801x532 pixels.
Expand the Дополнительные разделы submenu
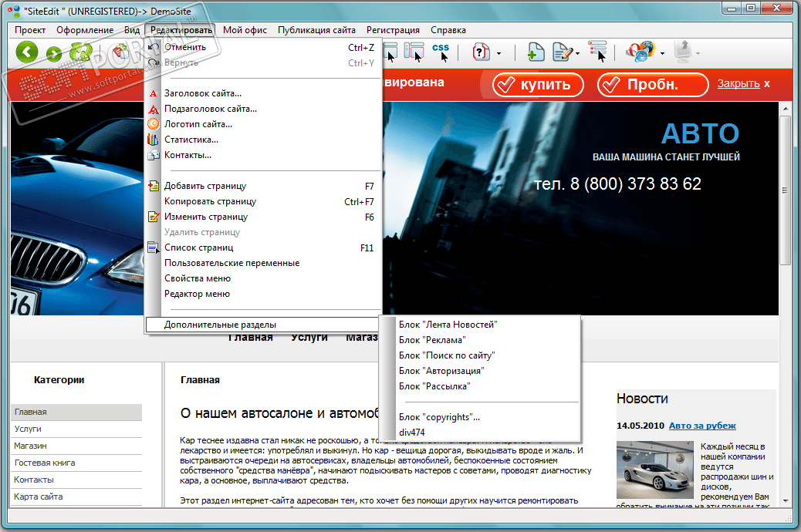point(263,325)
